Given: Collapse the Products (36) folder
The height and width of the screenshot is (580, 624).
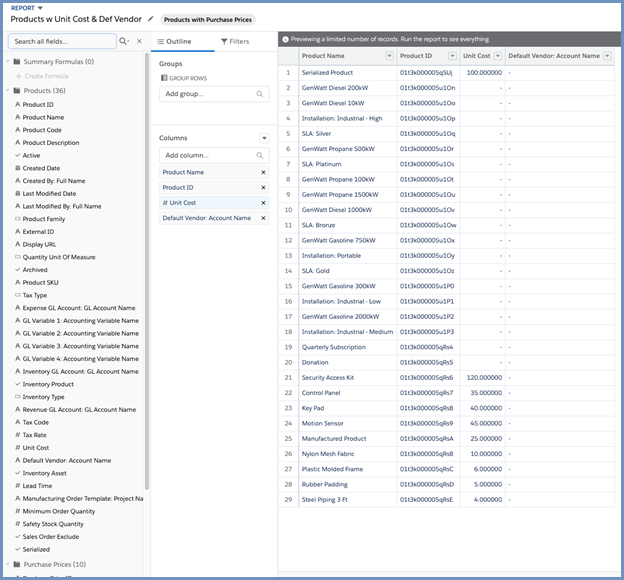Looking at the screenshot, I should pos(8,90).
